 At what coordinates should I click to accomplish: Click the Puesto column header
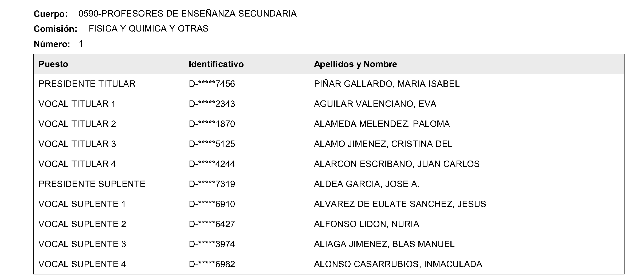pos(53,64)
